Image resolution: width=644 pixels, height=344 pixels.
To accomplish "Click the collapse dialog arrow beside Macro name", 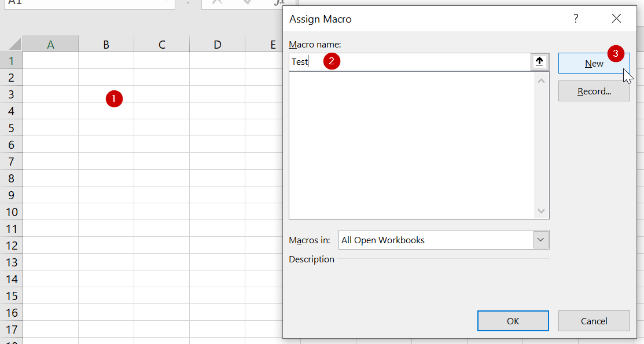I will click(539, 61).
